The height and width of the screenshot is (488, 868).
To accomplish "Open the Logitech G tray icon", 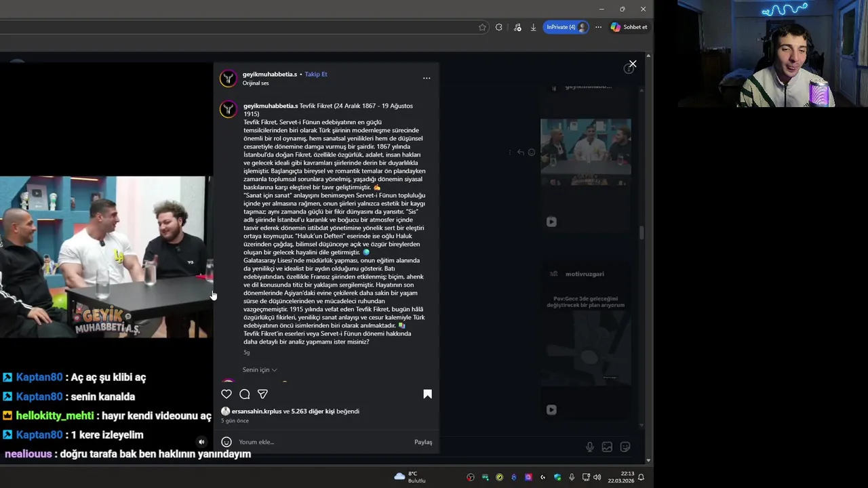I will point(542,477).
